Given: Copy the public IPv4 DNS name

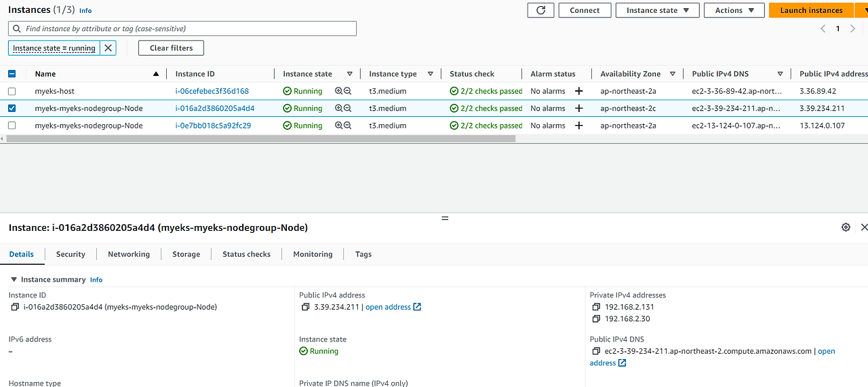Looking at the screenshot, I should (x=597, y=351).
